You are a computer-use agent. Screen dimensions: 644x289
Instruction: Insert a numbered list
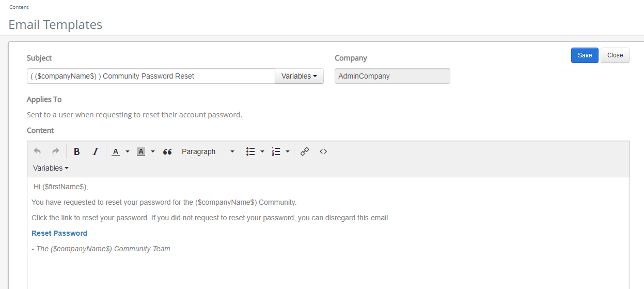point(276,151)
